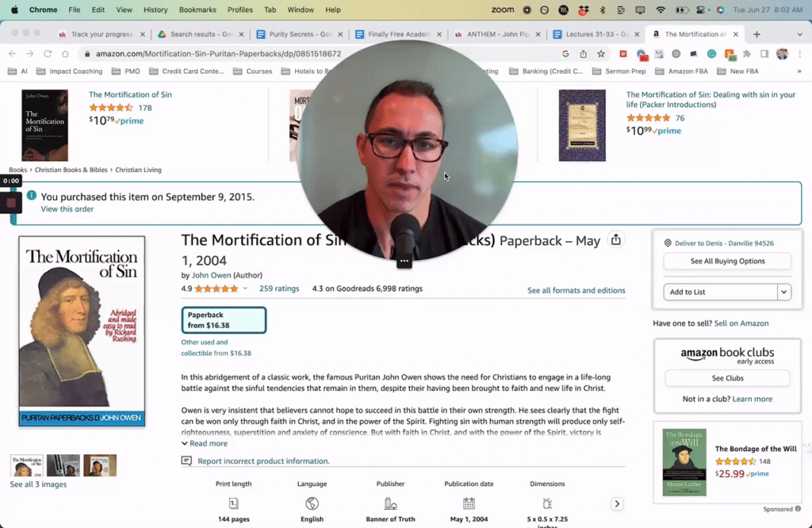Screen dimensions: 812x528
Task: Open the Apple menu
Action: (x=14, y=10)
